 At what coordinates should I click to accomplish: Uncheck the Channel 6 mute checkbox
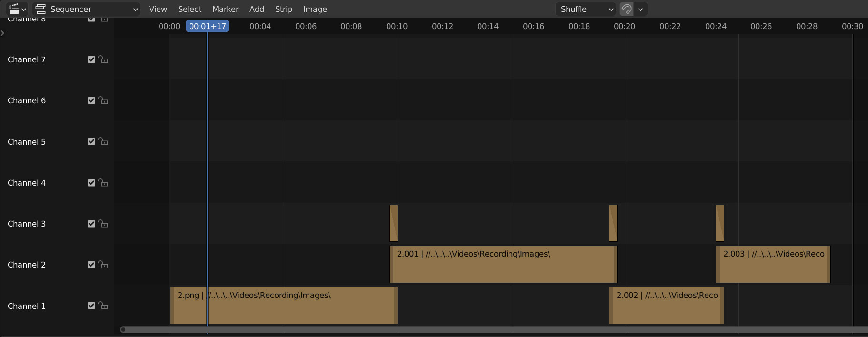(91, 100)
